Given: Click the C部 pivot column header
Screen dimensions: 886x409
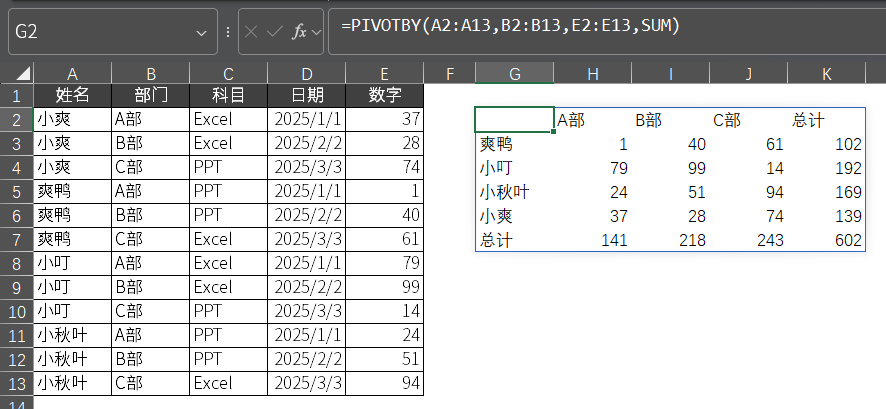Looking at the screenshot, I should pyautogui.click(x=749, y=120).
